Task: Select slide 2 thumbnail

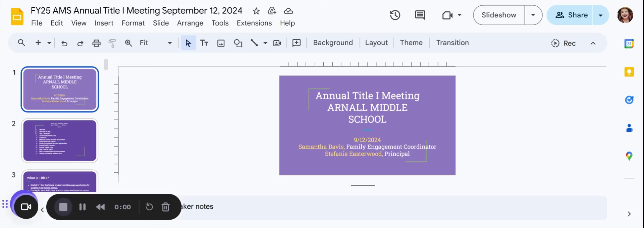Action: click(x=60, y=140)
